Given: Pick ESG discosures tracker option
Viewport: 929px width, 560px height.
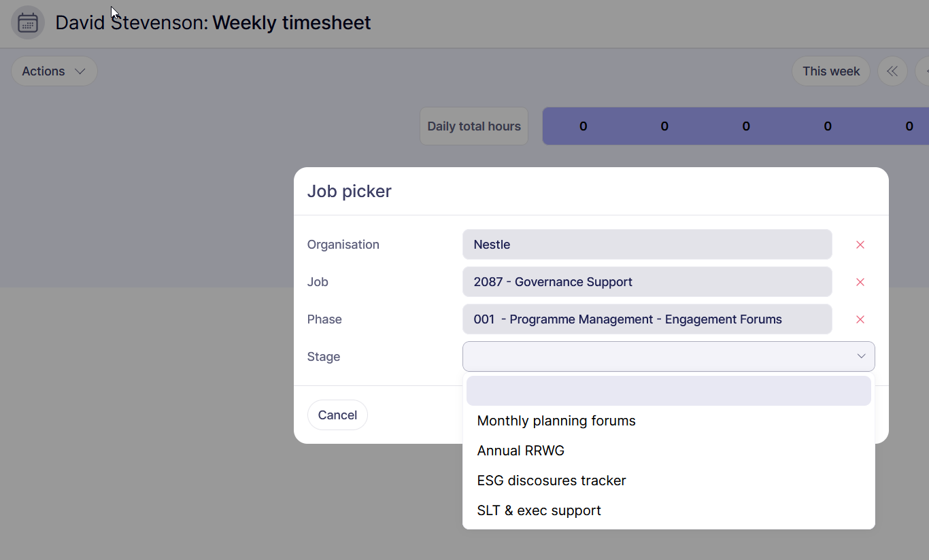Looking at the screenshot, I should point(552,480).
